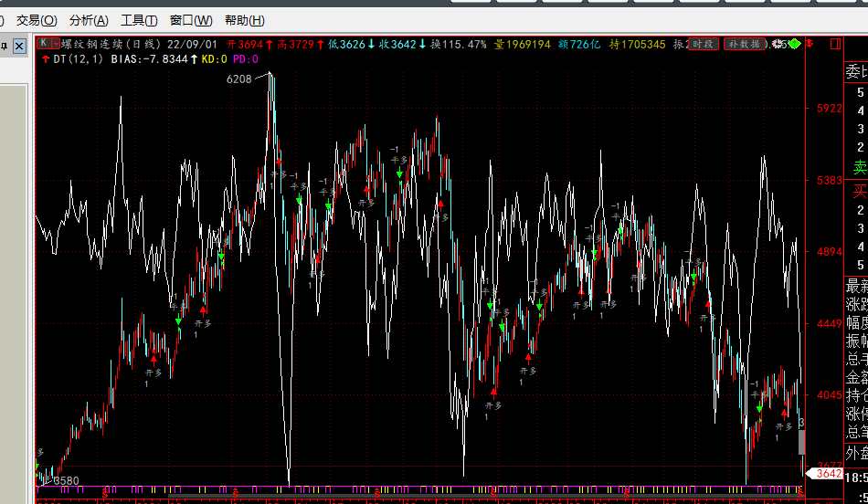Click the 22/09/01 date in header
Screen dimensions: 868x504
[x=192, y=44]
